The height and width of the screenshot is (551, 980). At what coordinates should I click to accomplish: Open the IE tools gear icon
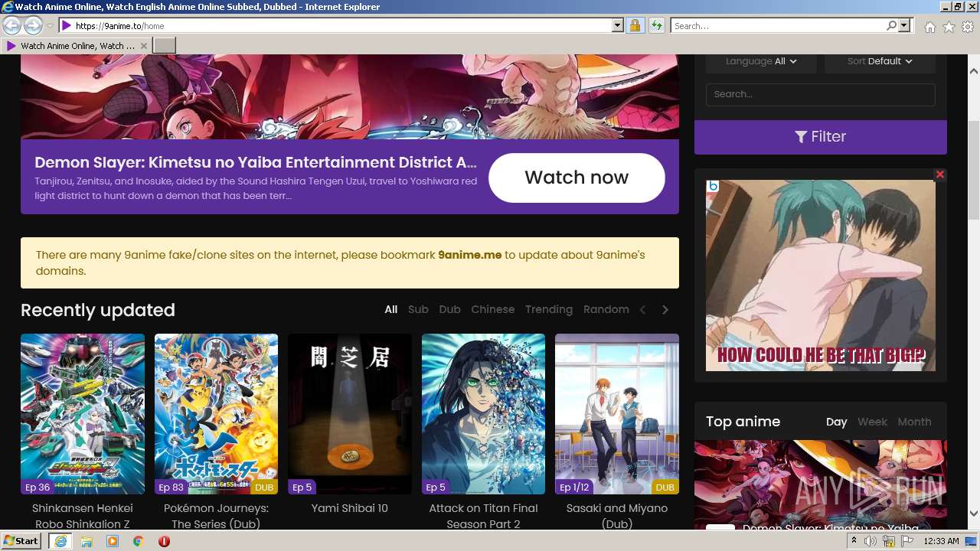click(968, 27)
